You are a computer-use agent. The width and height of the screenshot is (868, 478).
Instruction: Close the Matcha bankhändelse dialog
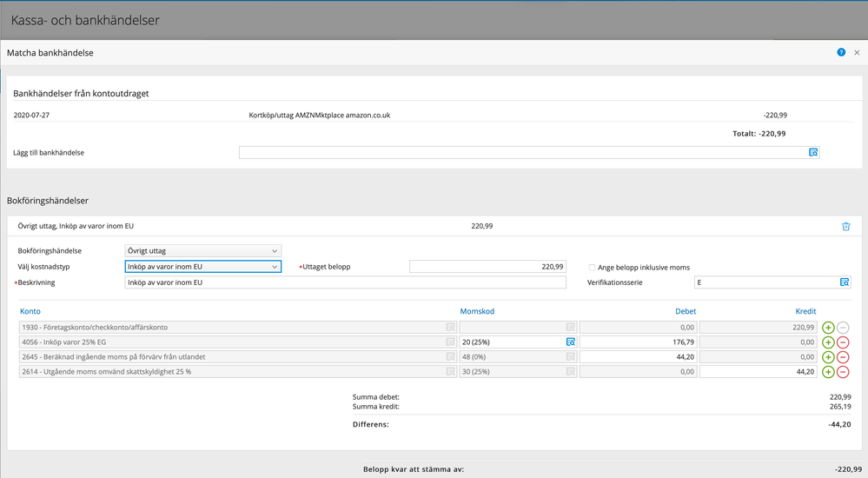(857, 53)
